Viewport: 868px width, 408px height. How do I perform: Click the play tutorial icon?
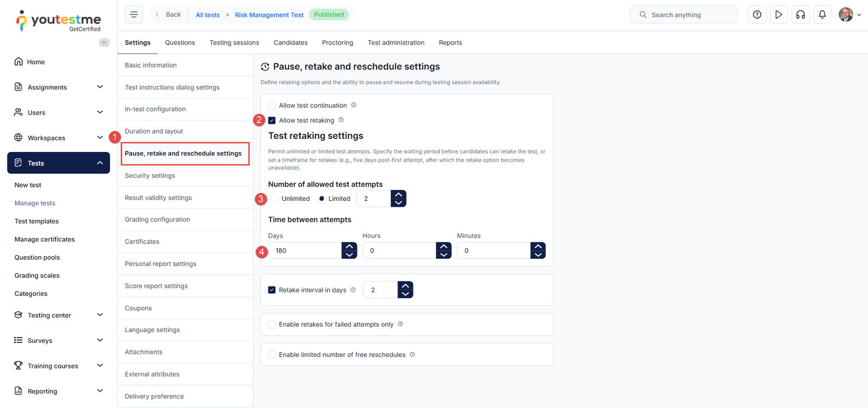[x=778, y=15]
